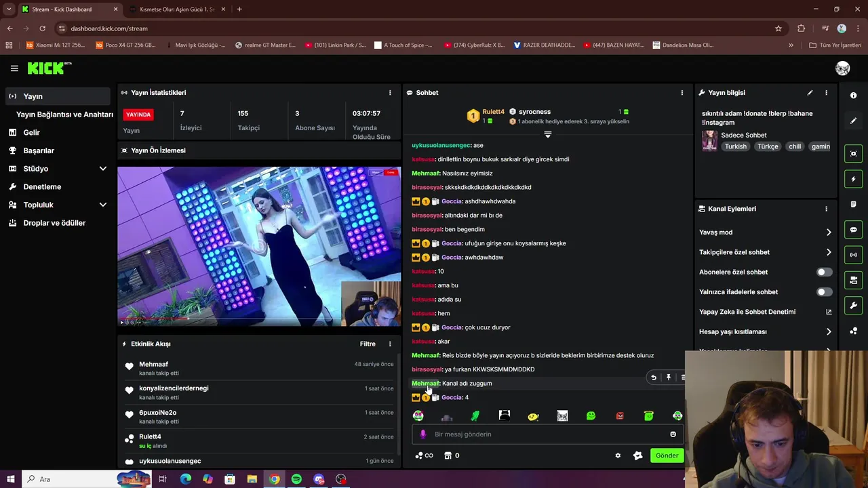Viewport: 868px width, 488px height.
Task: Click the stream preview video thumbnail
Action: click(x=260, y=247)
